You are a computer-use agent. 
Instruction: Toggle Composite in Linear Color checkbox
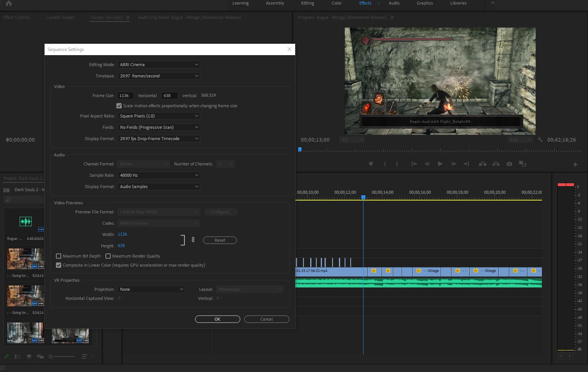point(59,265)
